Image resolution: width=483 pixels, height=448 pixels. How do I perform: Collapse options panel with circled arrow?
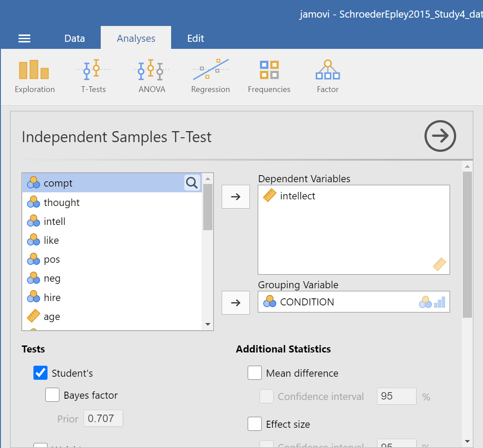440,136
